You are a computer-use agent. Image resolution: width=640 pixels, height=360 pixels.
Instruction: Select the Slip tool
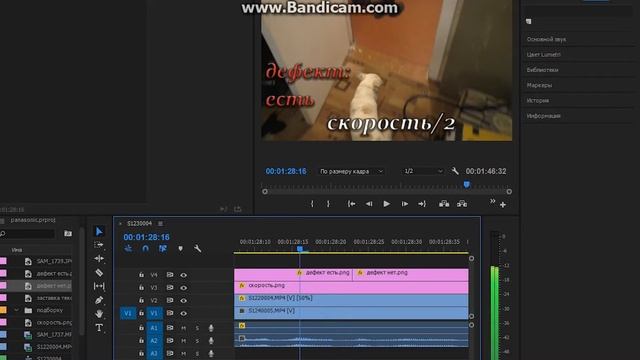(99, 286)
